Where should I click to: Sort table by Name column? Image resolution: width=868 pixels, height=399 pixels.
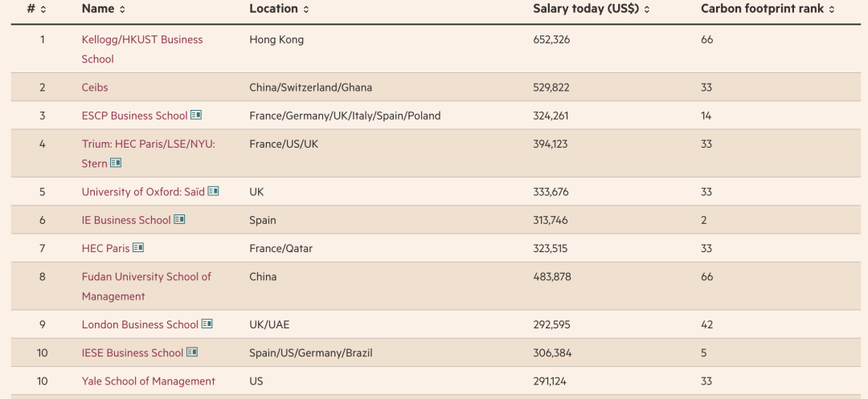pos(104,9)
